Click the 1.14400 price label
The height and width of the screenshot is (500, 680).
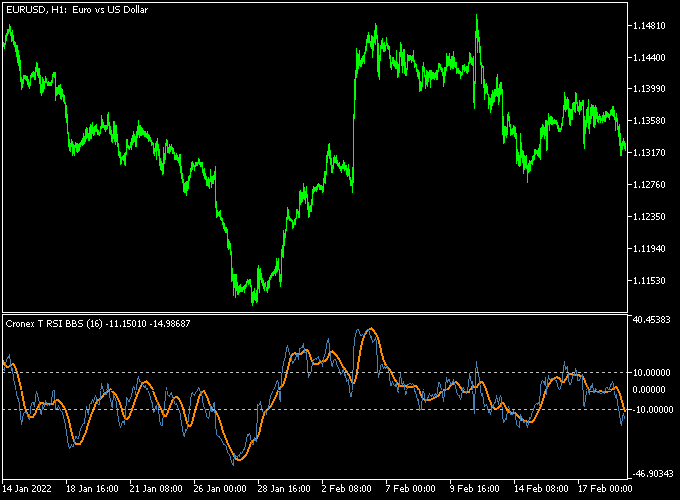click(x=649, y=57)
